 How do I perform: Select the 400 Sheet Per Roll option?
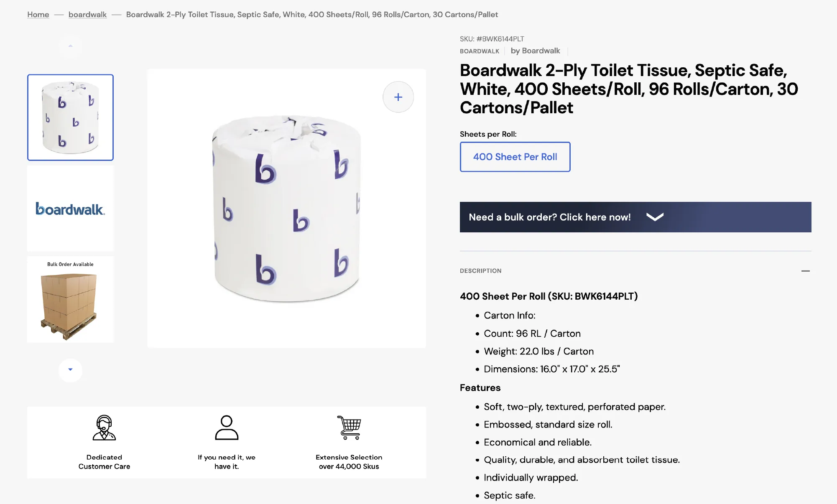pos(515,157)
